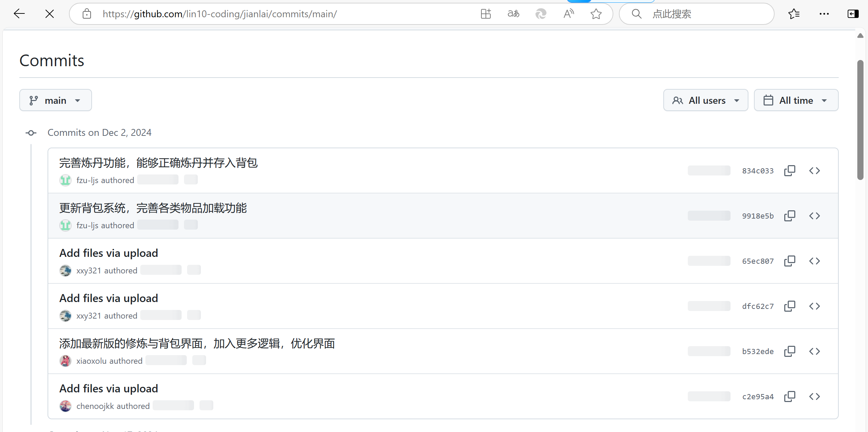This screenshot has width=868, height=432.
Task: Copy full SHA for commit b532ede
Action: point(789,351)
